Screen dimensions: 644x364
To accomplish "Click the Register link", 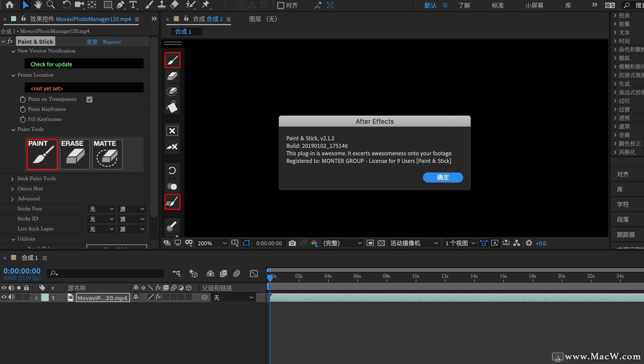I will [112, 42].
